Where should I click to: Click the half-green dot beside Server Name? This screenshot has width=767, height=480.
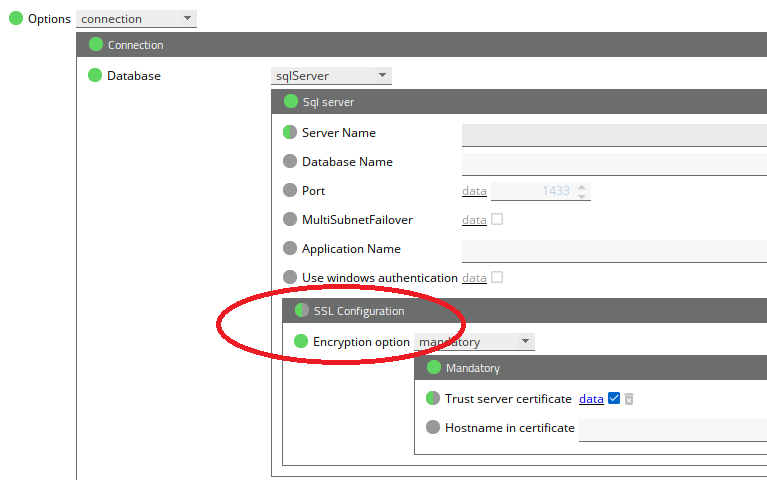[x=290, y=132]
